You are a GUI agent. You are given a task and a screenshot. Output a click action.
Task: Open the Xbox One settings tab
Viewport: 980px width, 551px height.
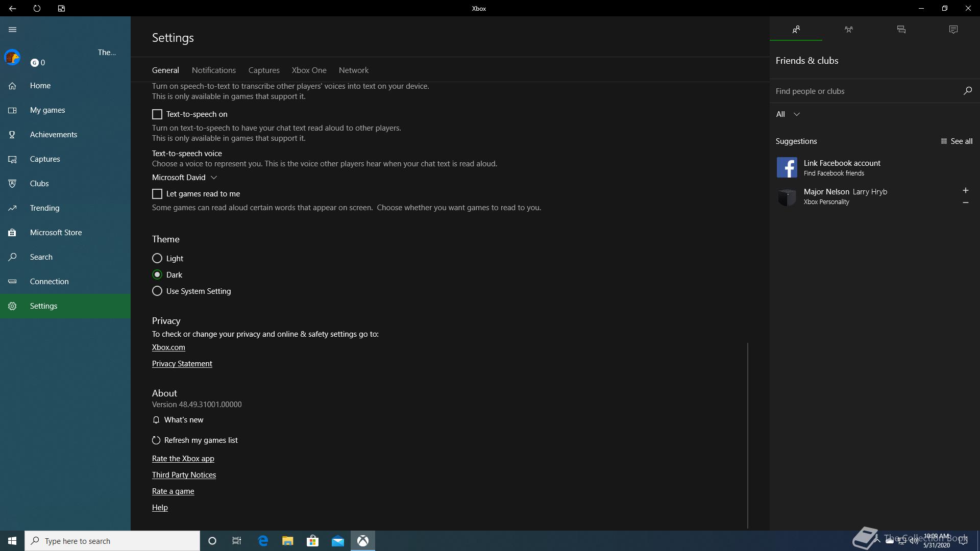click(309, 70)
